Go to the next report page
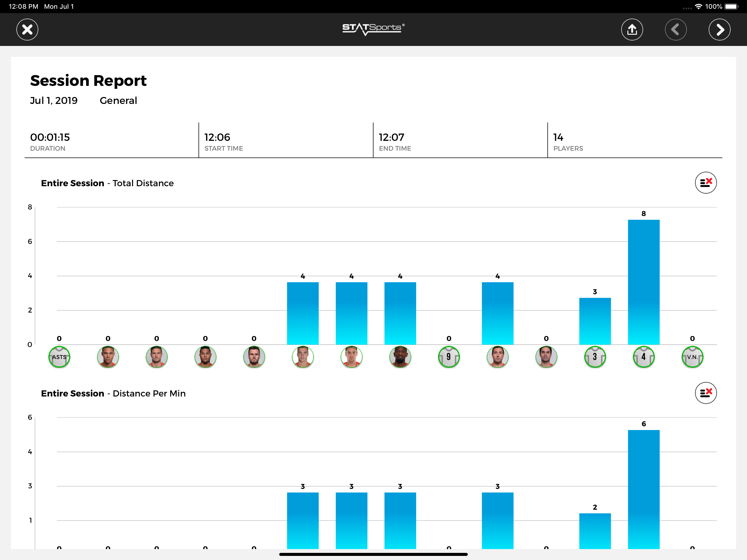Image resolution: width=747 pixels, height=560 pixels. pyautogui.click(x=719, y=30)
